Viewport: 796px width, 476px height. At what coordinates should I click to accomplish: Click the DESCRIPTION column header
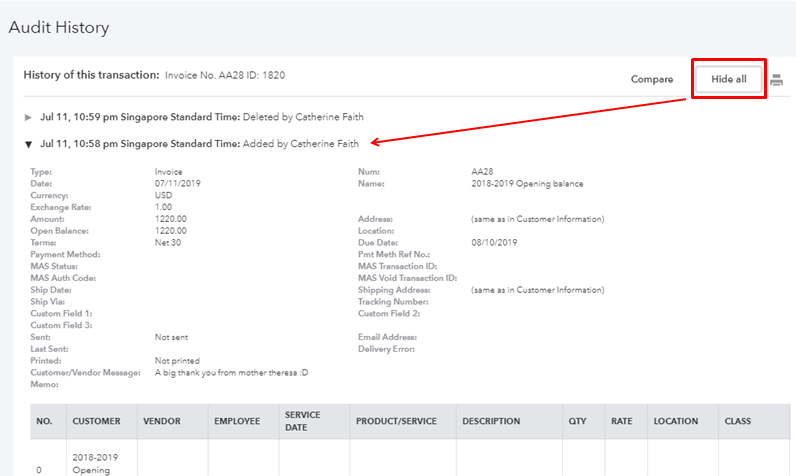(491, 422)
